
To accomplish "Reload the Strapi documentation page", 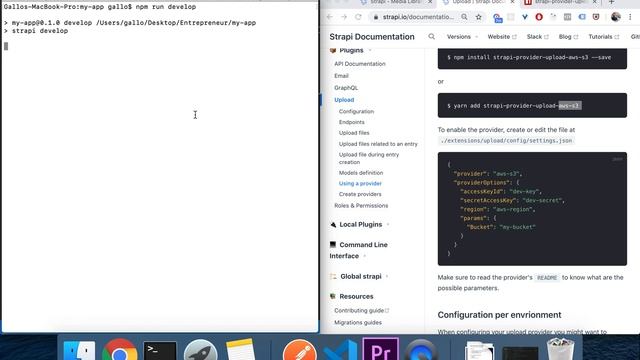I will click(358, 17).
